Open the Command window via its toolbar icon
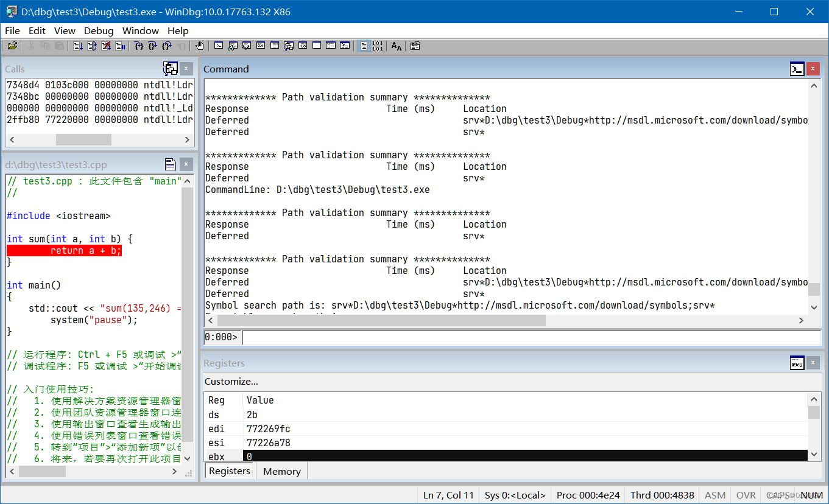Screen dimensions: 829x504 (x=219, y=46)
